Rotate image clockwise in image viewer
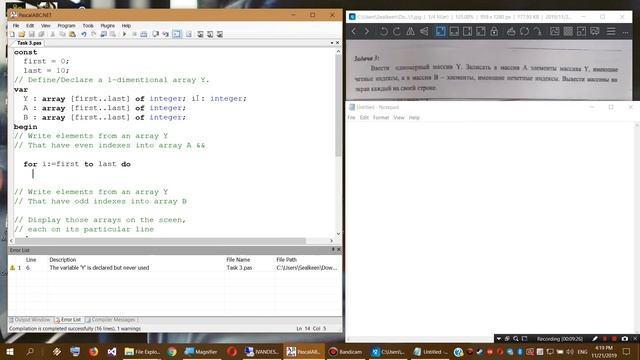640x360 pixels. click(397, 31)
